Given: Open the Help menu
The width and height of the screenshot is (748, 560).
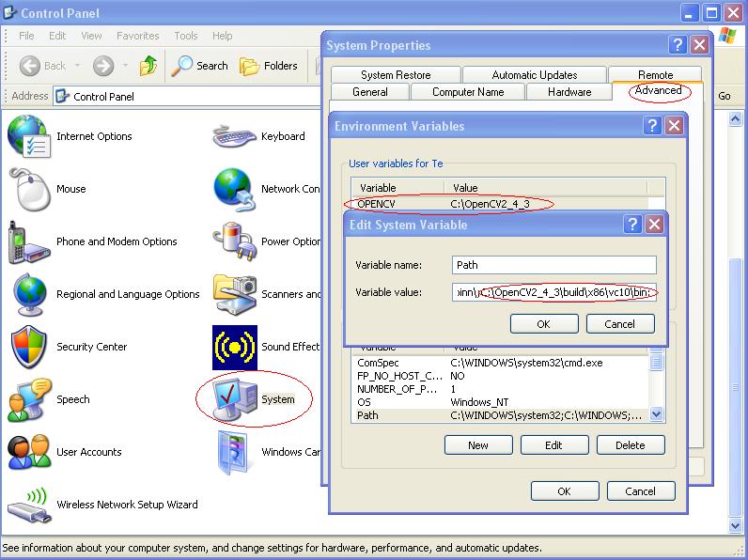Looking at the screenshot, I should coord(223,36).
